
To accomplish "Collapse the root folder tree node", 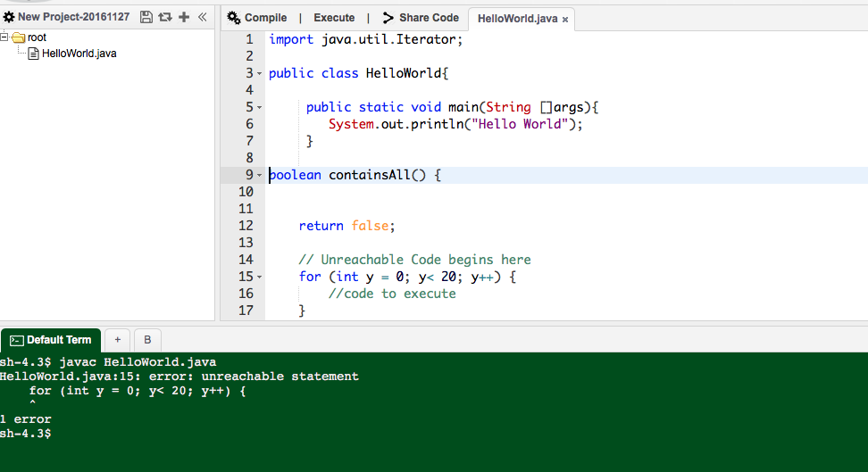I will click(x=4, y=37).
